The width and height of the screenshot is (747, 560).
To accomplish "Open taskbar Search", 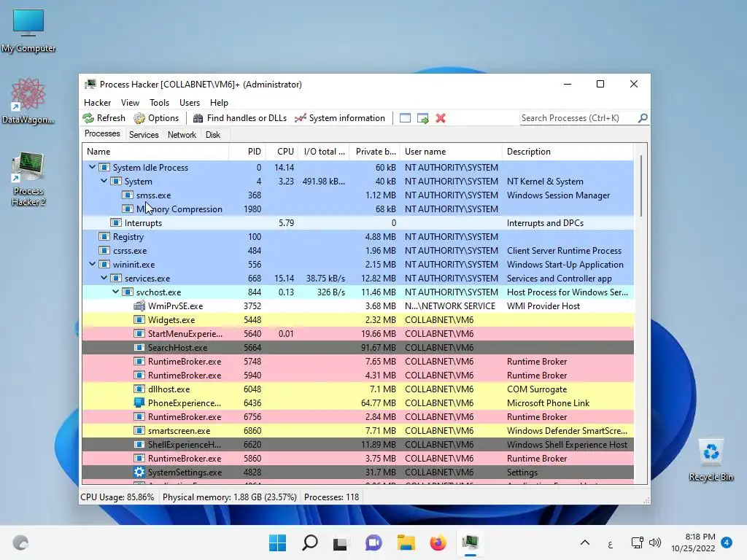I will click(x=309, y=542).
